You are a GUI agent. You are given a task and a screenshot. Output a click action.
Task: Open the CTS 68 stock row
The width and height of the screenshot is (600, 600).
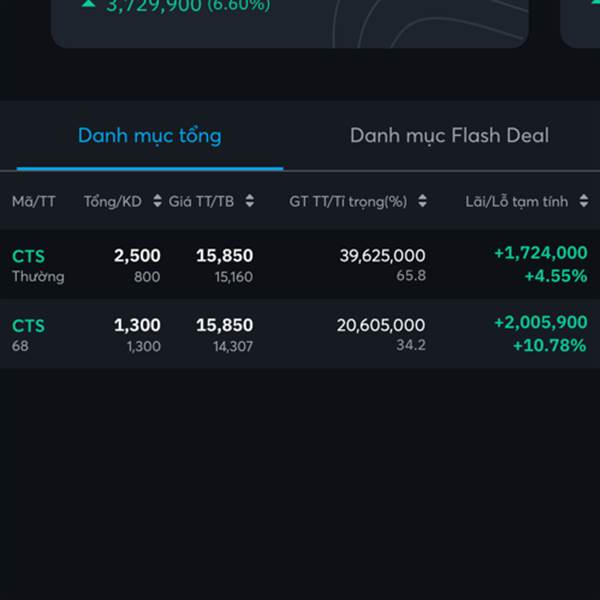(300, 334)
